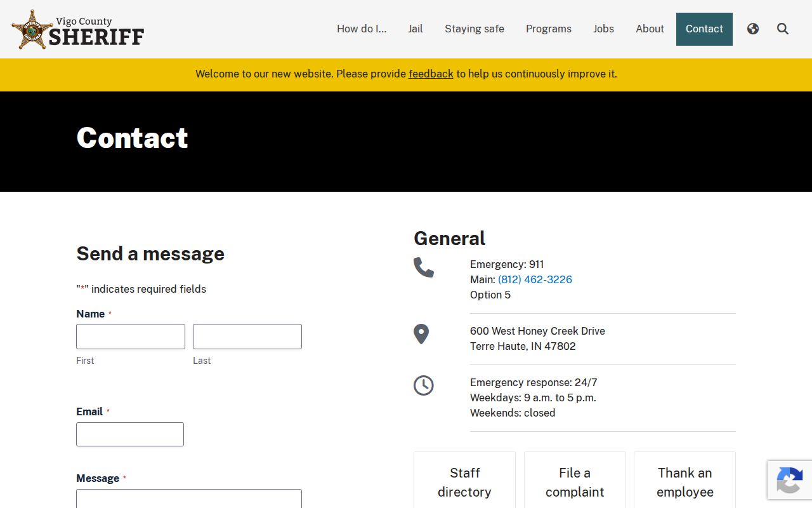This screenshot has width=812, height=508.
Task: Open site search magnifier icon
Action: pos(783,29)
